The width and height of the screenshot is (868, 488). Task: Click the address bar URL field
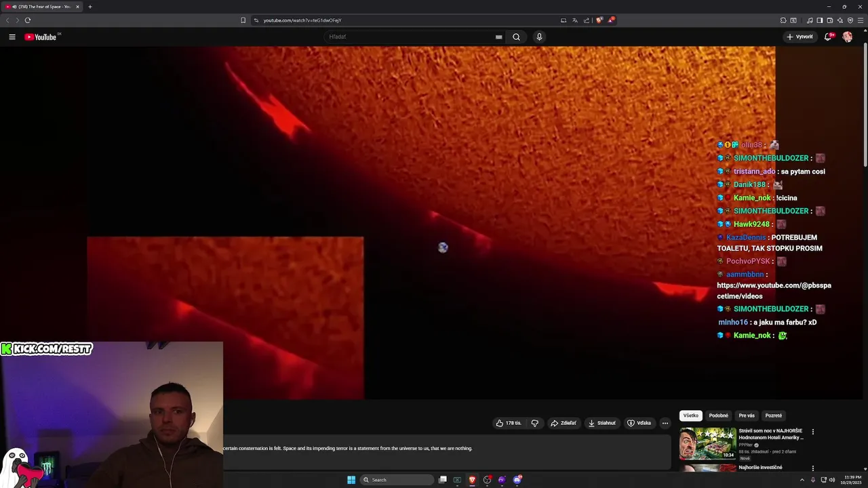pos(407,20)
